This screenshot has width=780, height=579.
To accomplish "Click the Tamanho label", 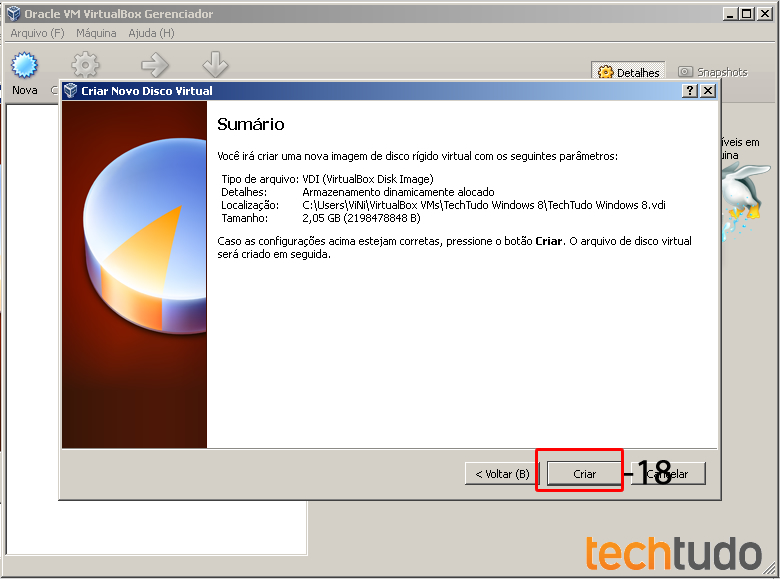I will point(244,218).
